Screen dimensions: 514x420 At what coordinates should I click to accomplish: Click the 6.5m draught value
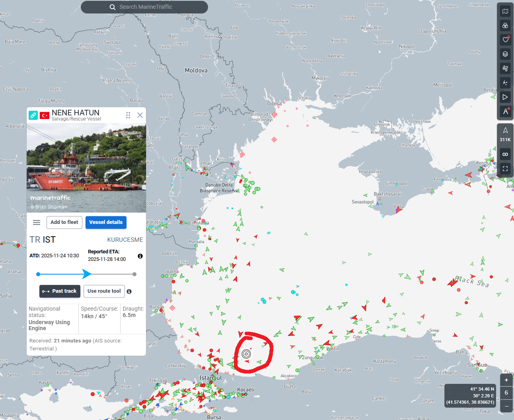(129, 315)
